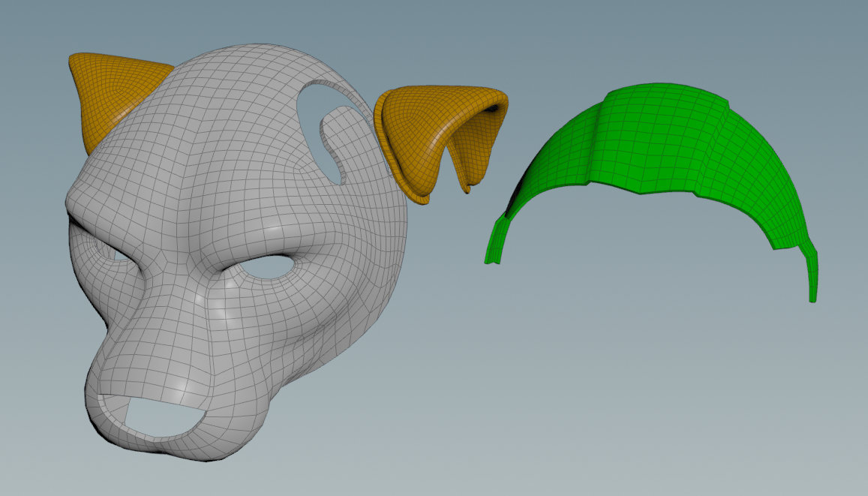
Task: Select the top ridge of the green shell
Action: click(x=660, y=94)
